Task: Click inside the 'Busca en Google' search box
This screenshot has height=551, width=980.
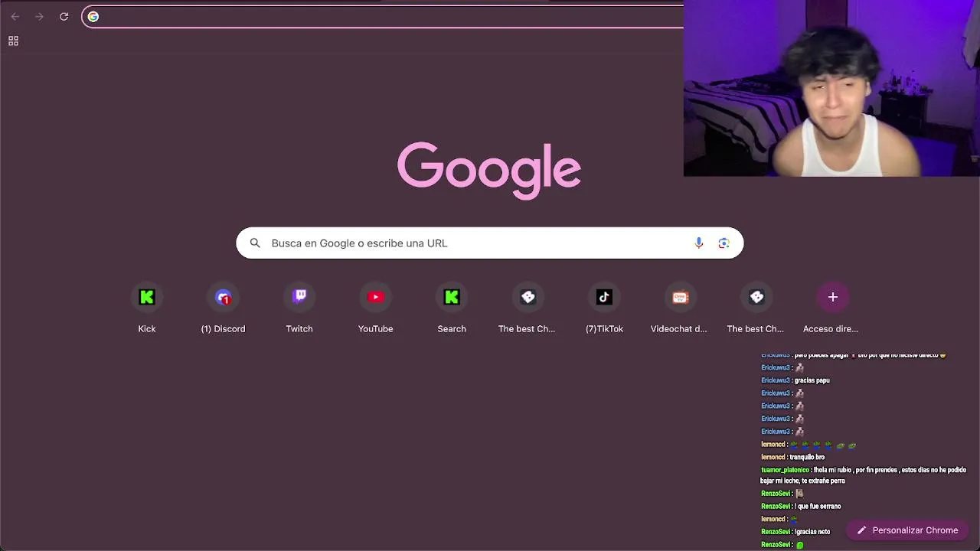Action: click(489, 243)
